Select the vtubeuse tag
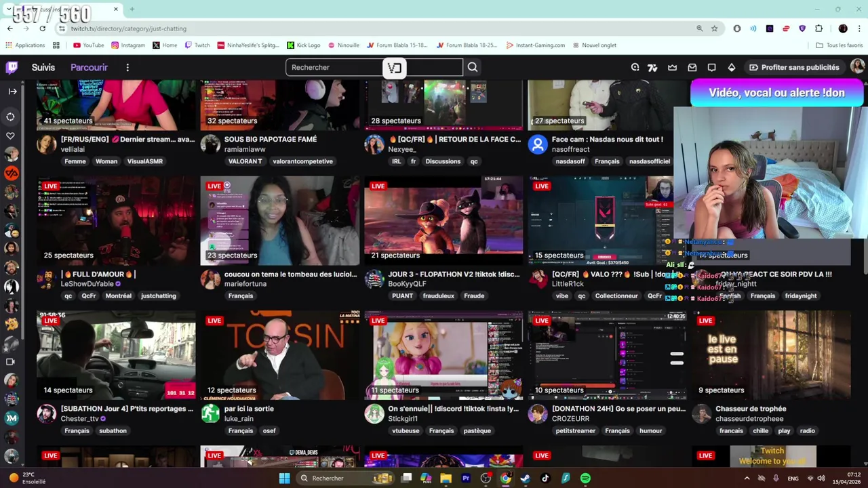Screen dimensions: 868x488 coord(406,430)
